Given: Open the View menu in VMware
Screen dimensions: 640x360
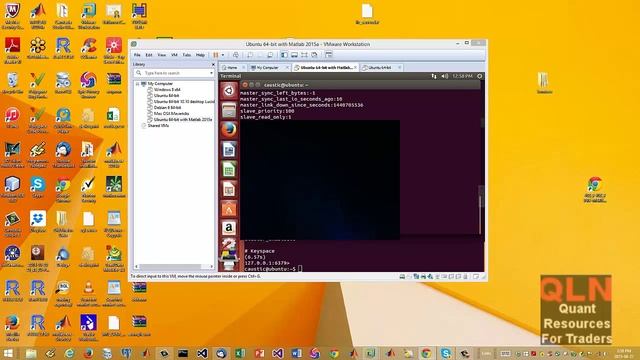Looking at the screenshot, I should pyautogui.click(x=162, y=55).
